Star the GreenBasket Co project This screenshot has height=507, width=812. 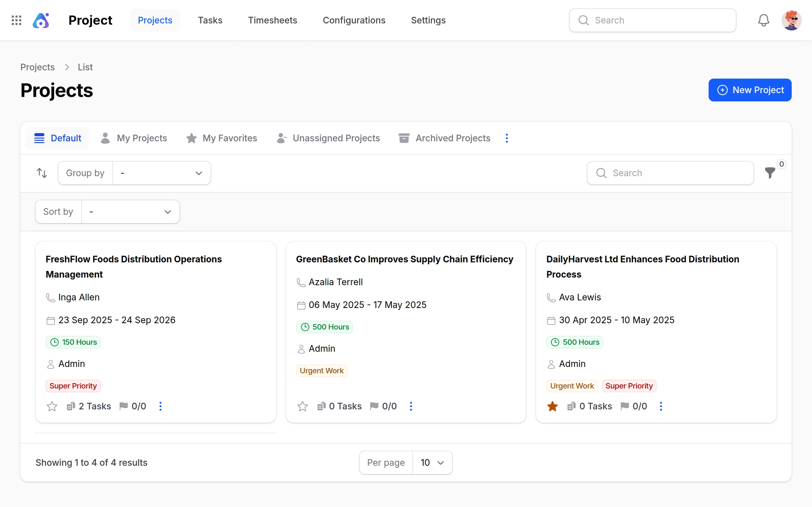pyautogui.click(x=302, y=406)
